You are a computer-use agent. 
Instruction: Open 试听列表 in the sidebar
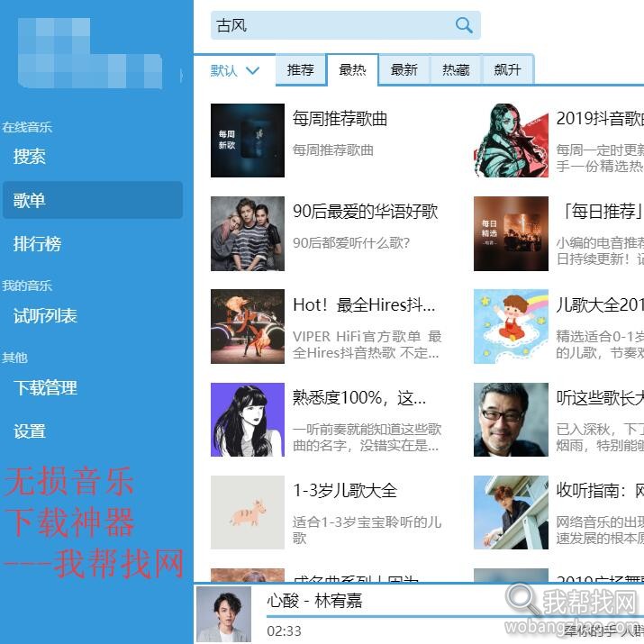tap(92, 316)
